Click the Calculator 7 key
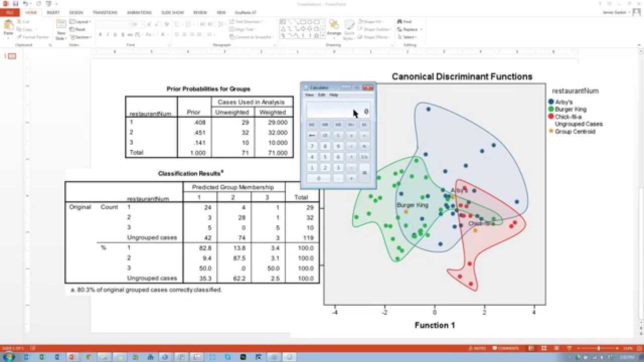Screen dimensions: 644x362 (x=312, y=146)
